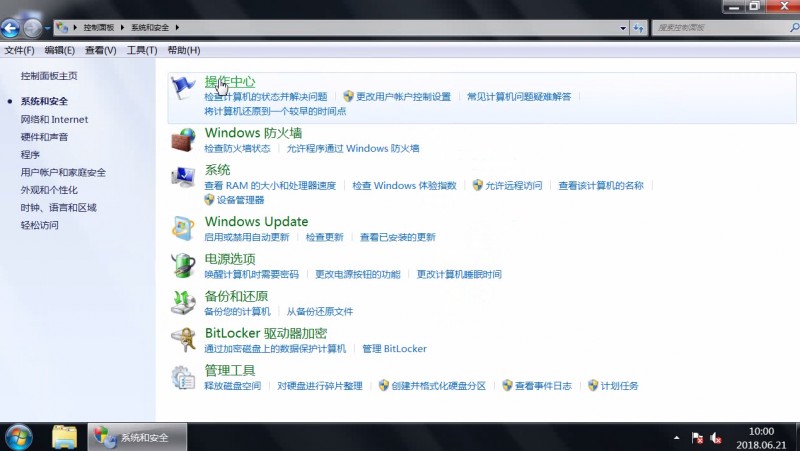Open the 查看(V) menu
The image size is (800, 451).
(101, 50)
